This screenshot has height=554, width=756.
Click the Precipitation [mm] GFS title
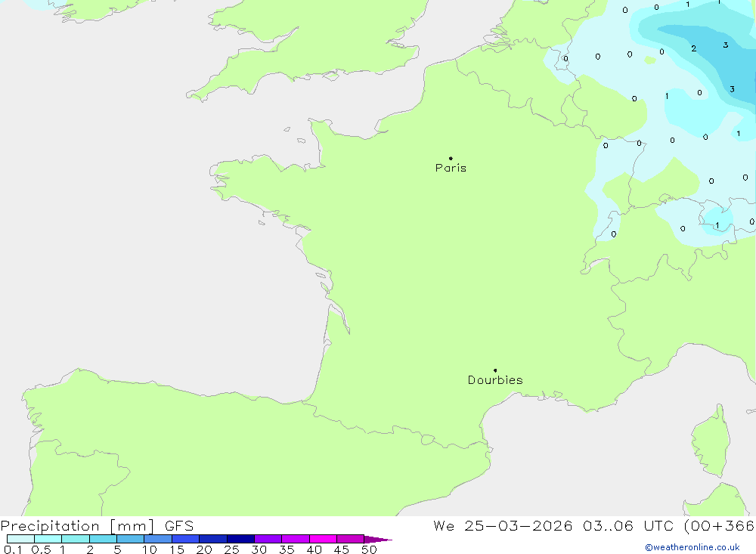97,526
